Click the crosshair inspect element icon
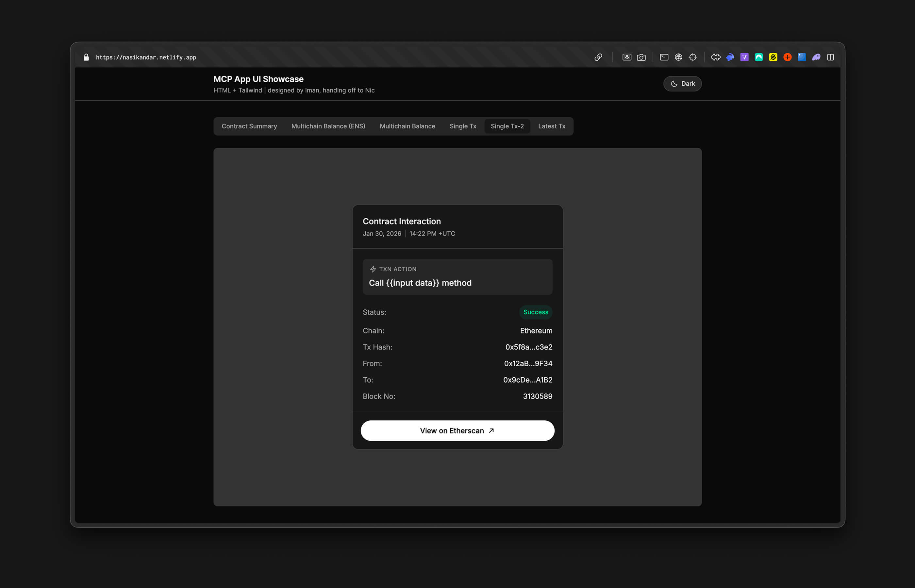 click(x=693, y=57)
